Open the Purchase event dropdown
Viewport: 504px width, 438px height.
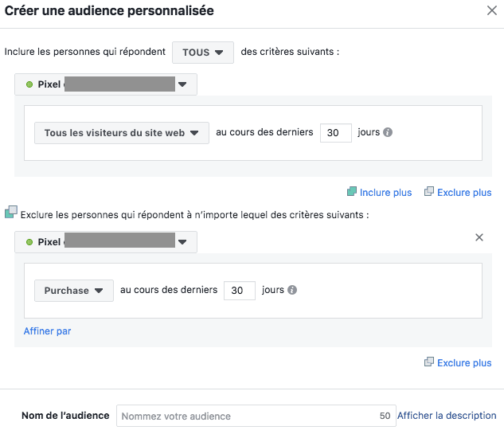point(74,291)
